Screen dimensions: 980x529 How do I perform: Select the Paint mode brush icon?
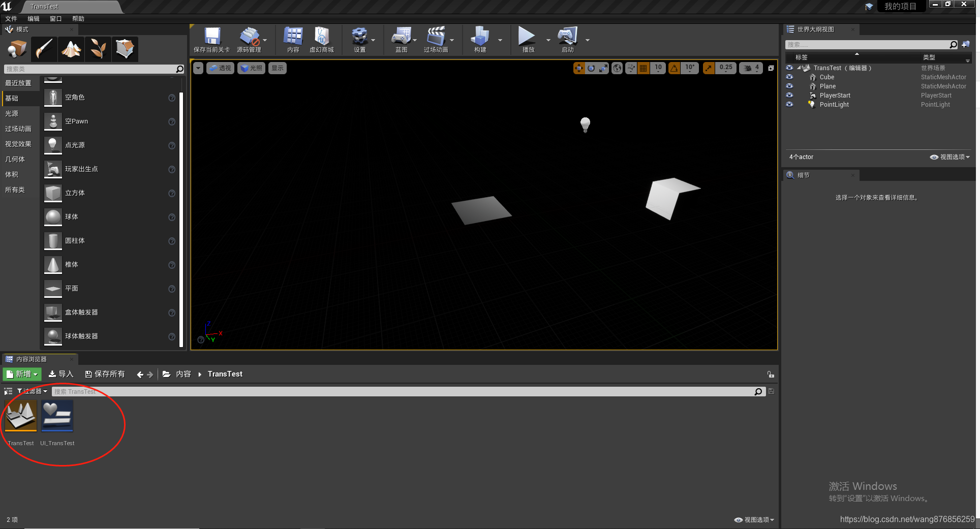pyautogui.click(x=44, y=49)
